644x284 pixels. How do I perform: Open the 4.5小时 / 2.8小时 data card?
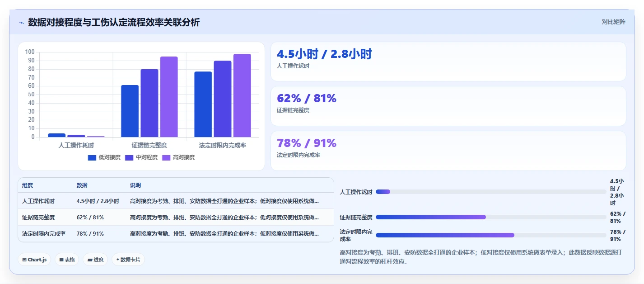pos(448,62)
